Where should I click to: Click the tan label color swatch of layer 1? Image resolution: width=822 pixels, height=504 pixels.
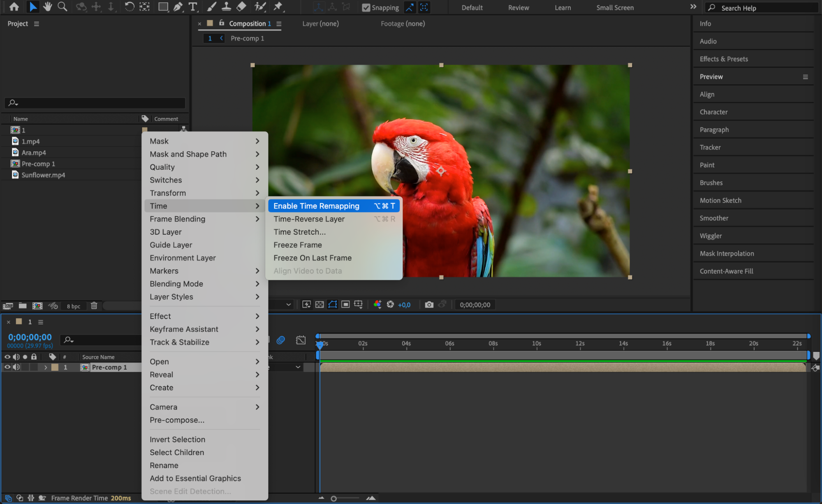coord(55,368)
